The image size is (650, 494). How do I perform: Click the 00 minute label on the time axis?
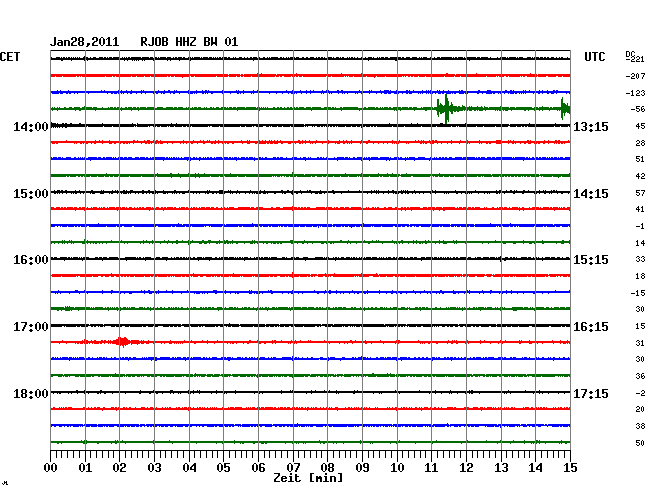(51, 468)
